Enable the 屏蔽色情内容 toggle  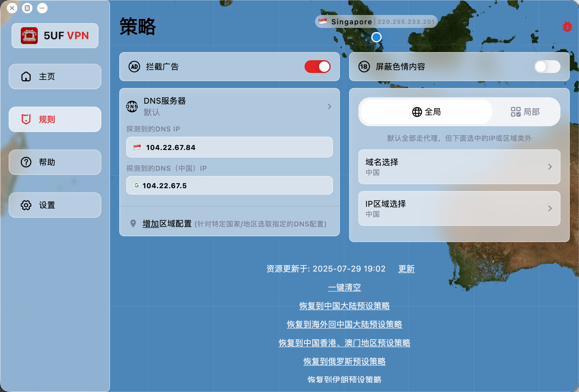(547, 67)
